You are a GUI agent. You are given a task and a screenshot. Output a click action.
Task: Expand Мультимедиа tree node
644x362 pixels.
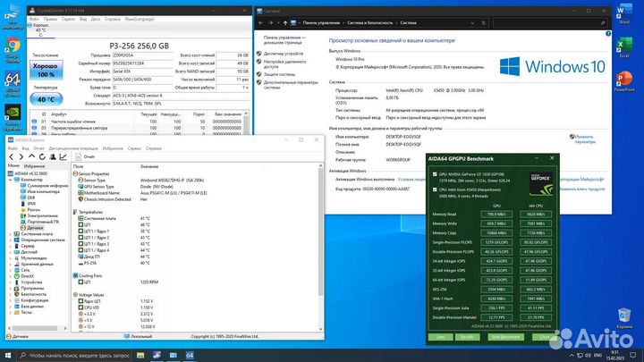coord(10,258)
